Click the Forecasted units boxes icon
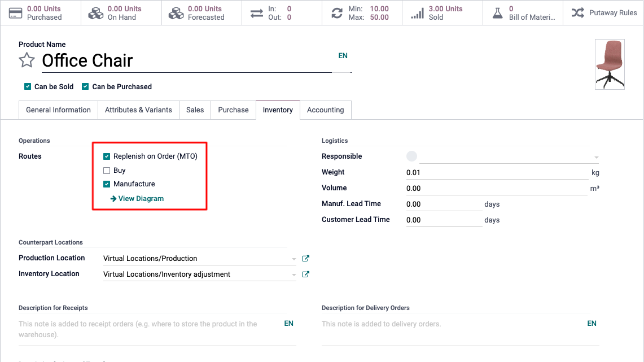The height and width of the screenshot is (362, 644). click(x=176, y=12)
